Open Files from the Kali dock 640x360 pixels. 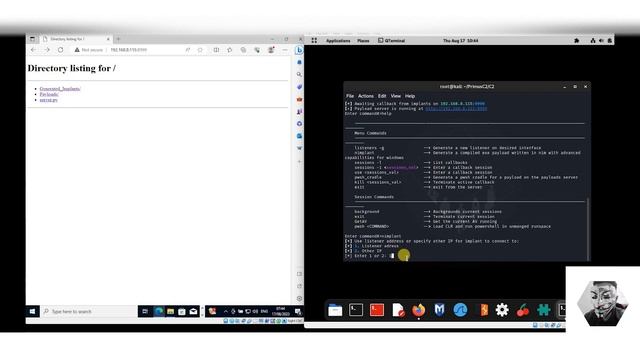[x=335, y=310]
